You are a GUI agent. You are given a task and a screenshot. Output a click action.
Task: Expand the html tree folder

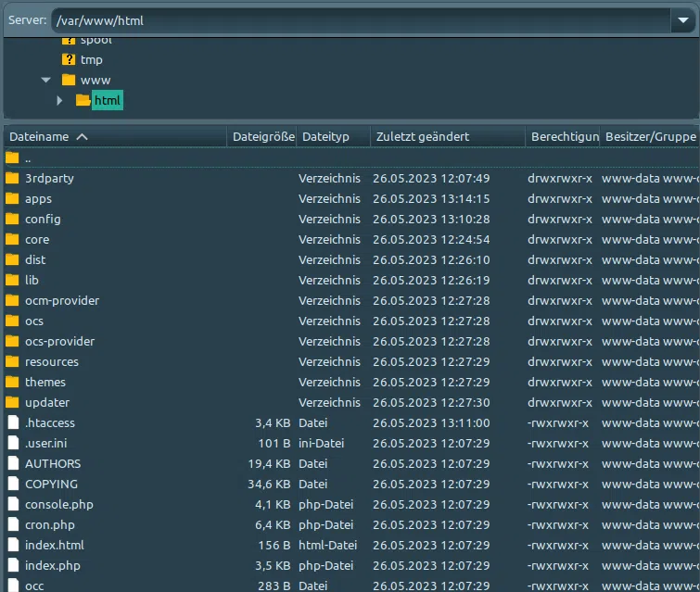(59, 100)
